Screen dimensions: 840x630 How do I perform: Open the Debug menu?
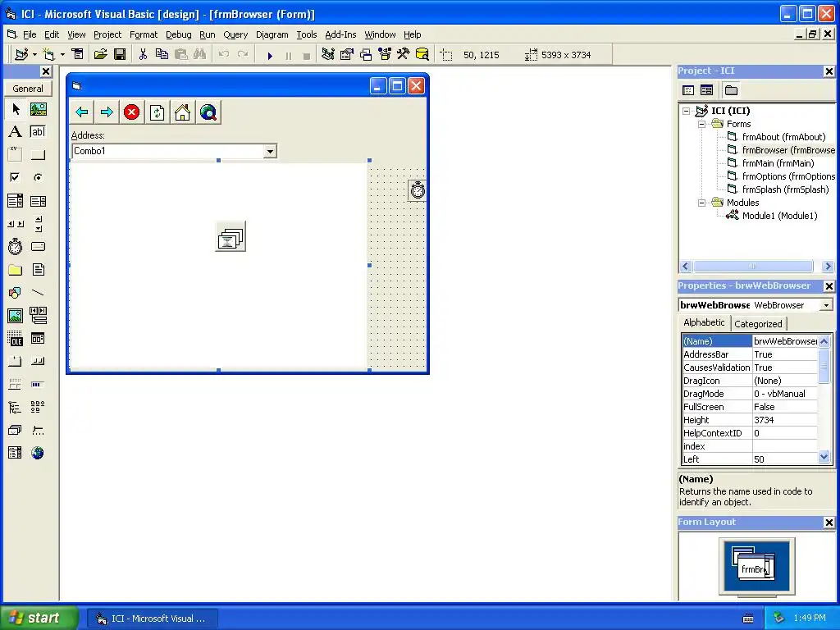(x=178, y=34)
